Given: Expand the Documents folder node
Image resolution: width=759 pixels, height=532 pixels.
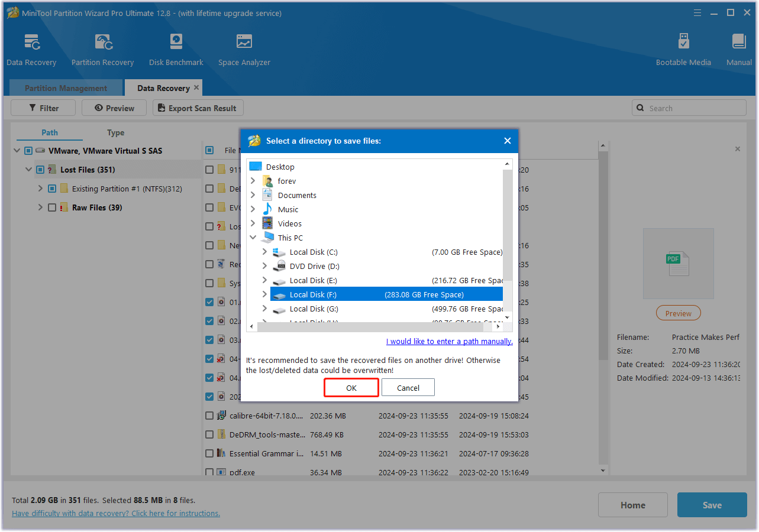Looking at the screenshot, I should tap(253, 195).
